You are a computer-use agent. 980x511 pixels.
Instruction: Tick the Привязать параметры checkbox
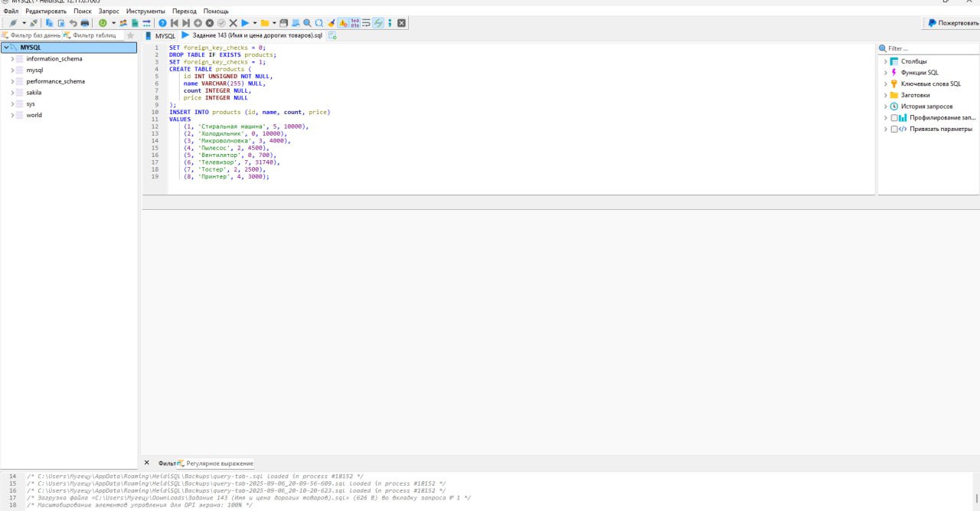coord(894,129)
